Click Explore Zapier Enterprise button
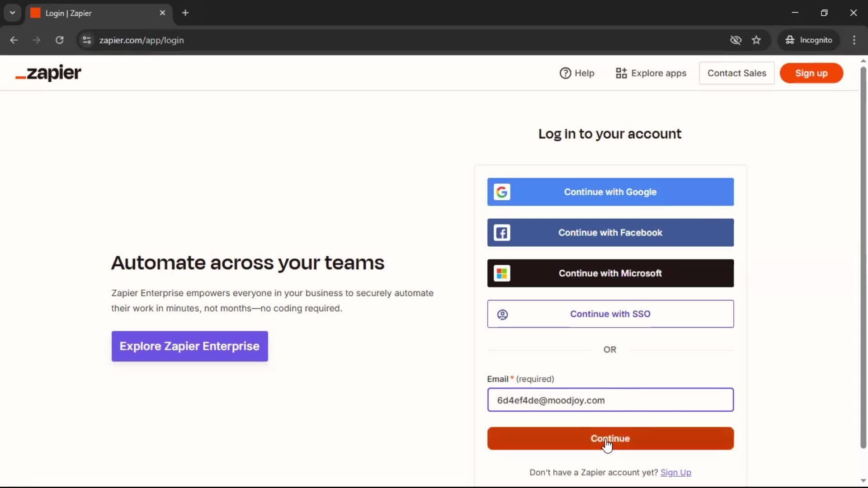 coord(190,347)
